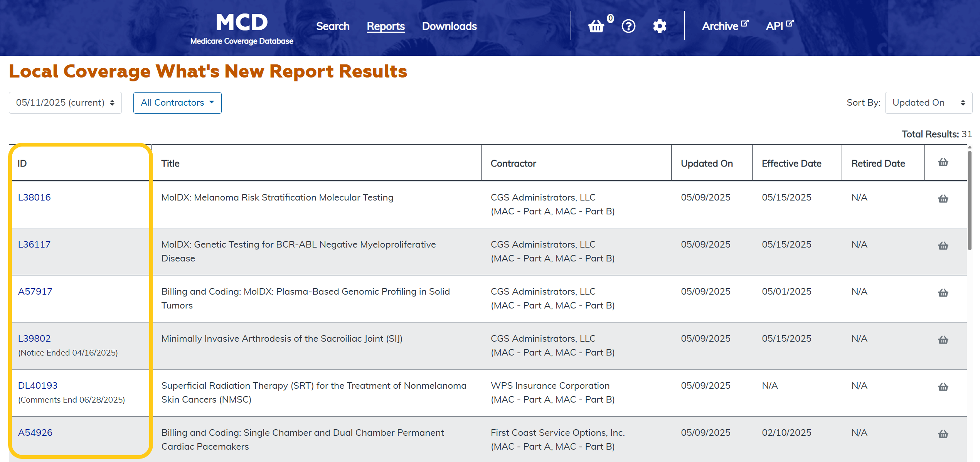
Task: Add A57917 row to basket
Action: (943, 293)
